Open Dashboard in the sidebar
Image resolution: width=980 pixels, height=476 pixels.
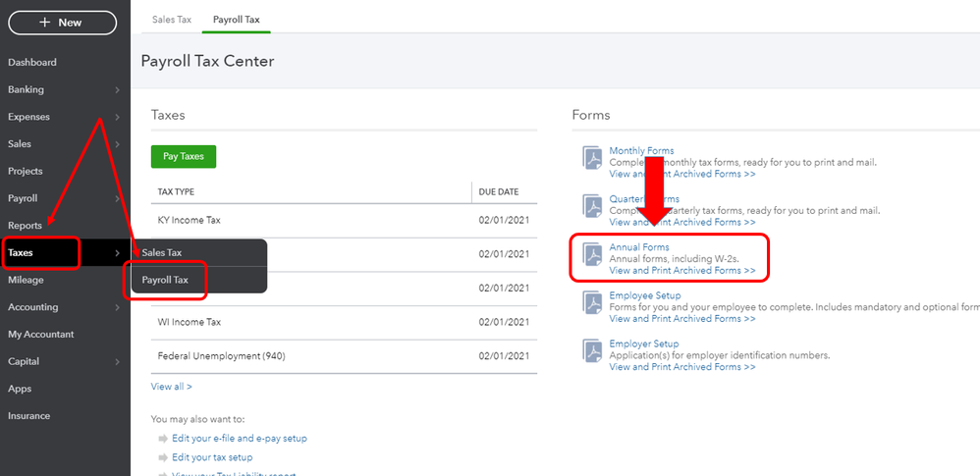coord(32,63)
